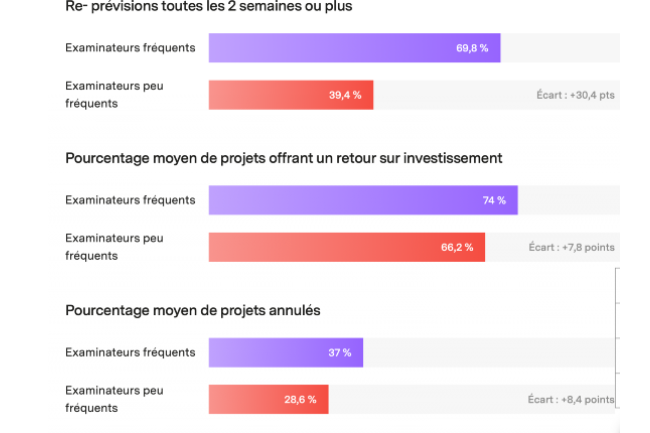Click the 'Écart : +8,4 points' label

[x=571, y=399]
